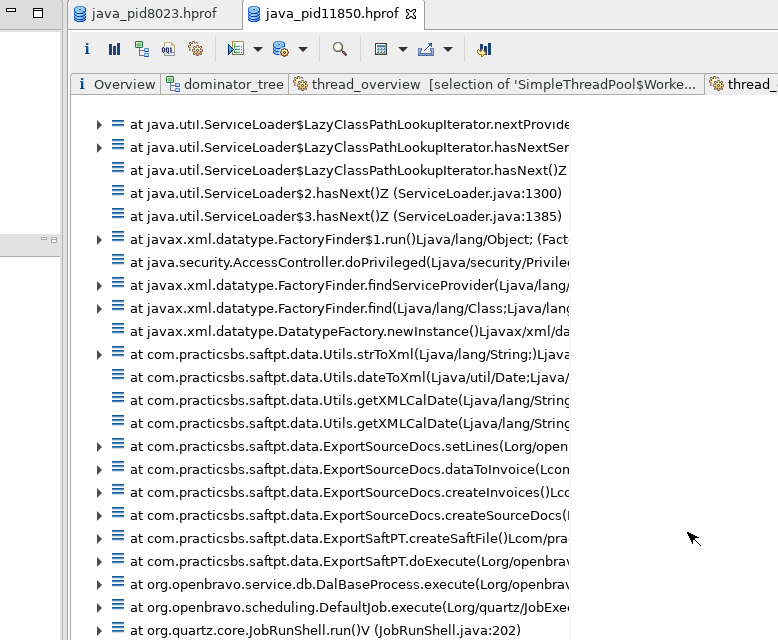Click the Run Expert System Test icon
The width and height of the screenshot is (778, 640).
click(236, 49)
